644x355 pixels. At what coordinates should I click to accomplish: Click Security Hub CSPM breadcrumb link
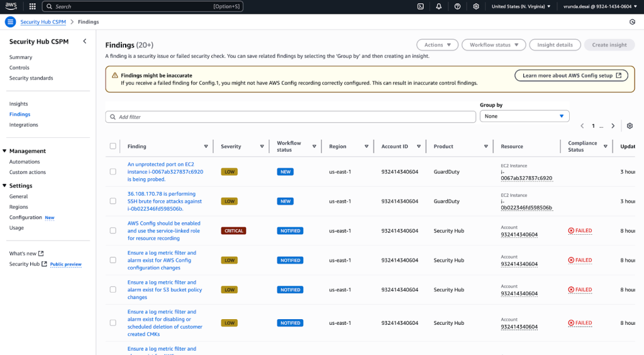click(43, 22)
